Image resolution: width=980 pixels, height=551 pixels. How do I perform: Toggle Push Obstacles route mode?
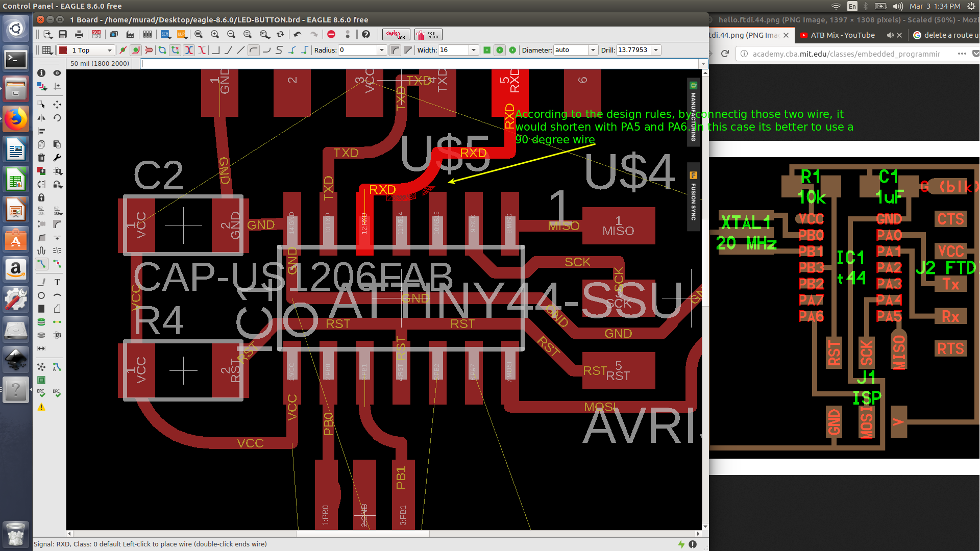point(149,50)
